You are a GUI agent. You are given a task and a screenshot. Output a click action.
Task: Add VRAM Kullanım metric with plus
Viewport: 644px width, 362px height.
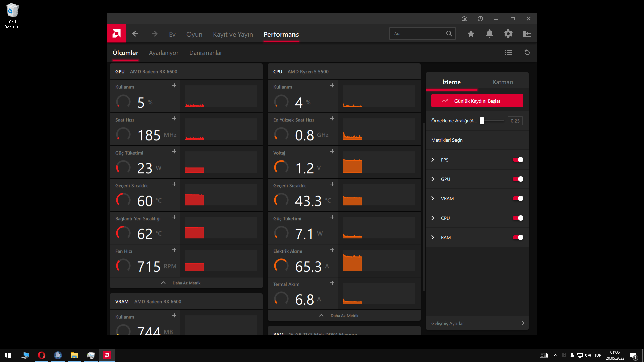coord(174,316)
